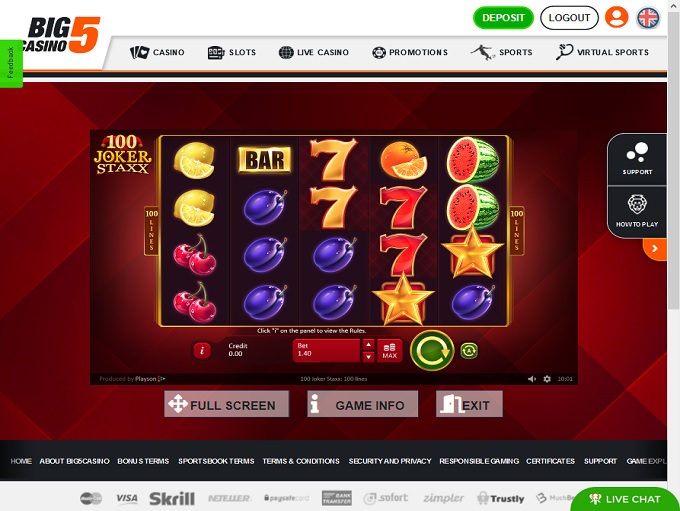Open the green Feedback side tab

click(x=10, y=63)
